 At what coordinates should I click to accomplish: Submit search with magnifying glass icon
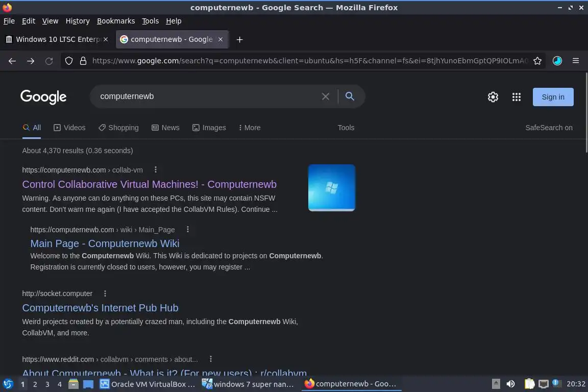click(x=350, y=96)
